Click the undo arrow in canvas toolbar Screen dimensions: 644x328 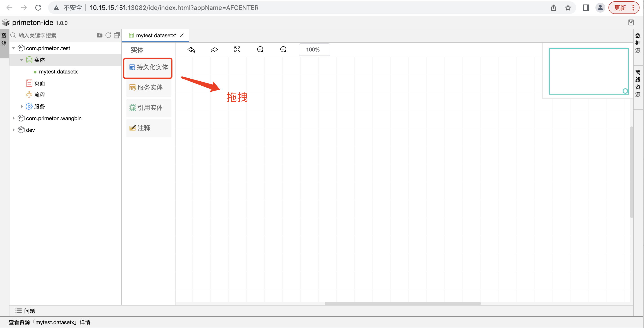(x=191, y=50)
